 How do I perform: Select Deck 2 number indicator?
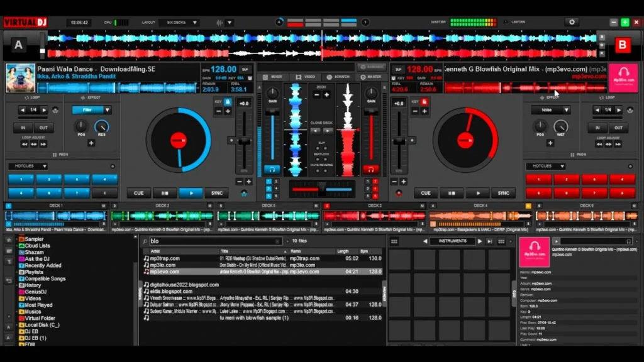coord(326,206)
